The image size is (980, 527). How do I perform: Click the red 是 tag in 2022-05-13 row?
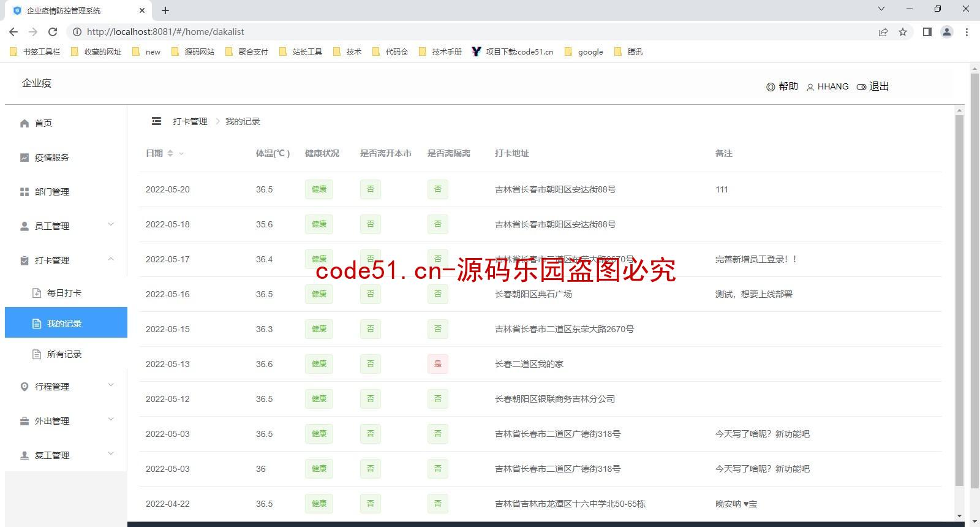(438, 364)
